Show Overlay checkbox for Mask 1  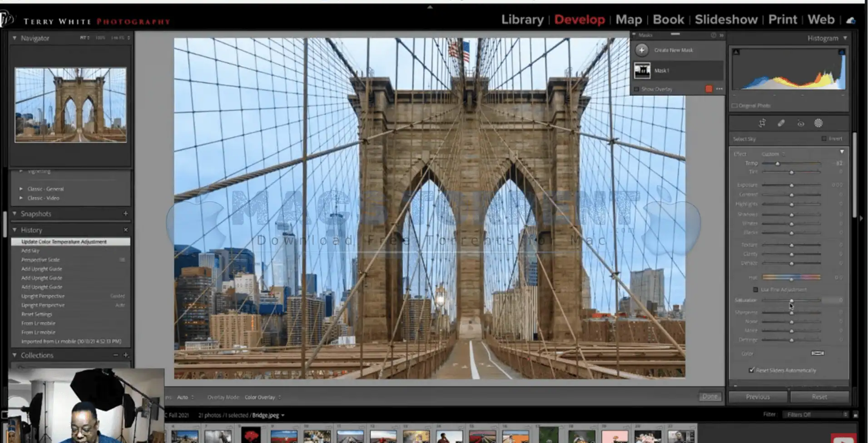636,89
